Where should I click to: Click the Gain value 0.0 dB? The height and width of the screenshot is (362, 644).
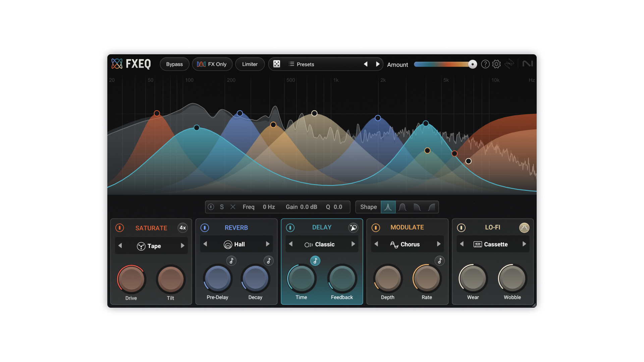[x=309, y=207]
